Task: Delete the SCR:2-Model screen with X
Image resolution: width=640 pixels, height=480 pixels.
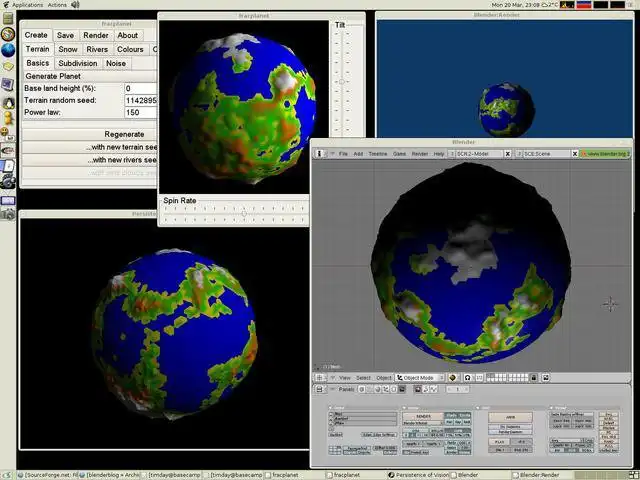Action: coord(507,153)
